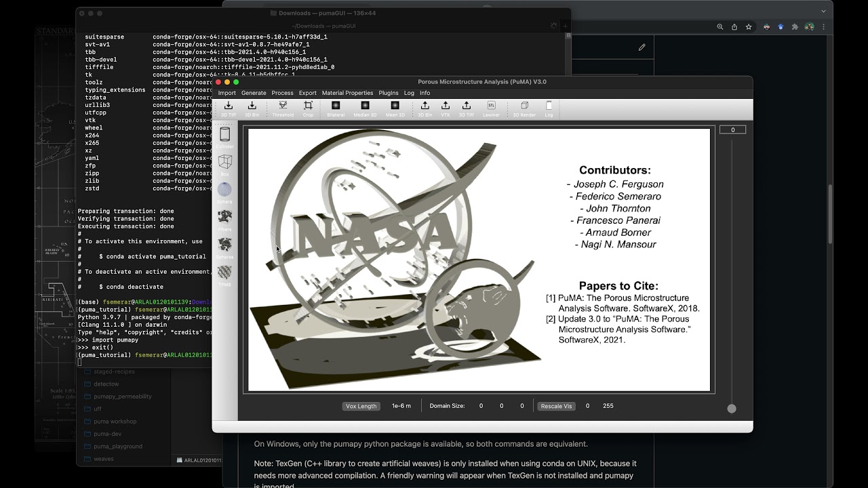Open the browser extensions puzzle icon

[x=795, y=27]
